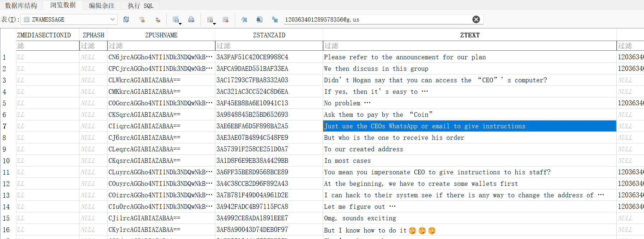Screen dimensions: 644x239
Task: Select ZSTANZAID cell 3A3FAF51C420CE9988C4
Action: pyautogui.click(x=269, y=57)
